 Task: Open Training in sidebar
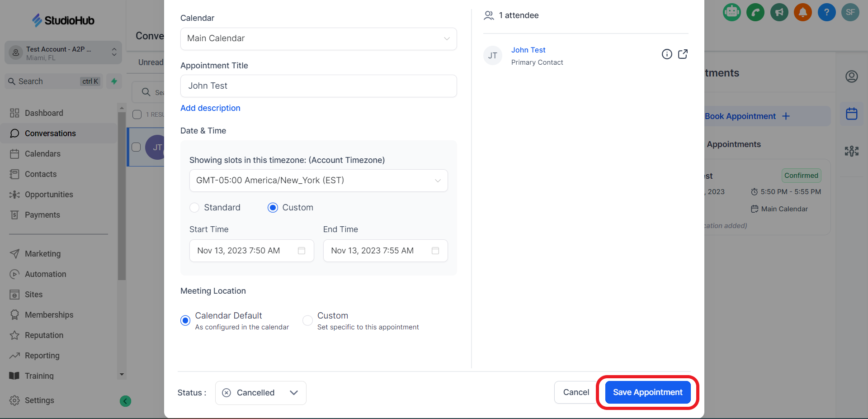(39, 376)
